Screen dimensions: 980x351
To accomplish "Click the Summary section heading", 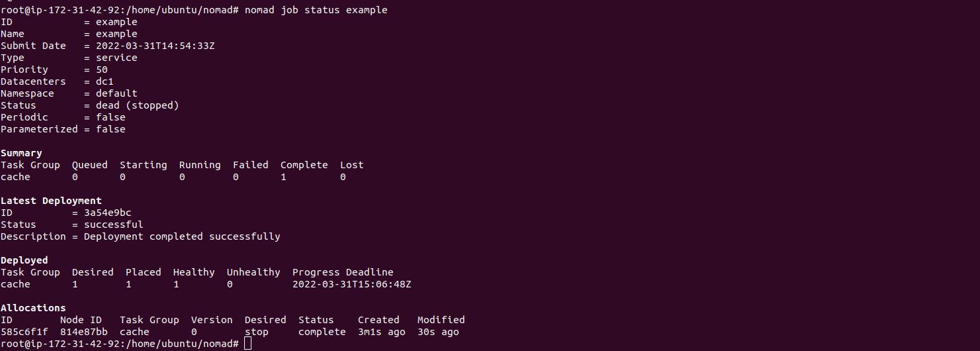I will click(21, 153).
